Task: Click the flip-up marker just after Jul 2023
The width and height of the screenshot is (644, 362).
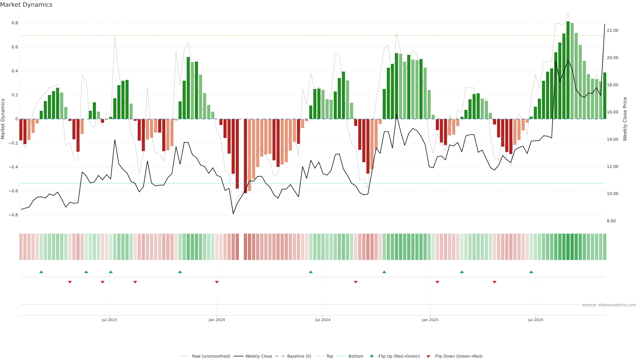Action: click(x=111, y=272)
